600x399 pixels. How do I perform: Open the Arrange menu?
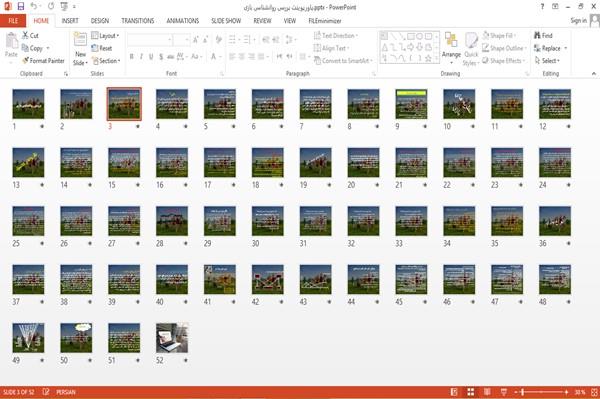(451, 46)
